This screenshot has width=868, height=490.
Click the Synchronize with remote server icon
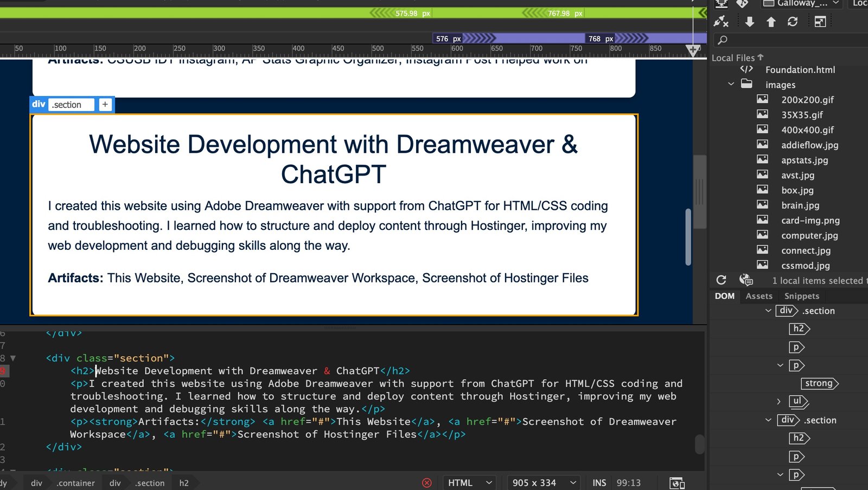pyautogui.click(x=793, y=22)
